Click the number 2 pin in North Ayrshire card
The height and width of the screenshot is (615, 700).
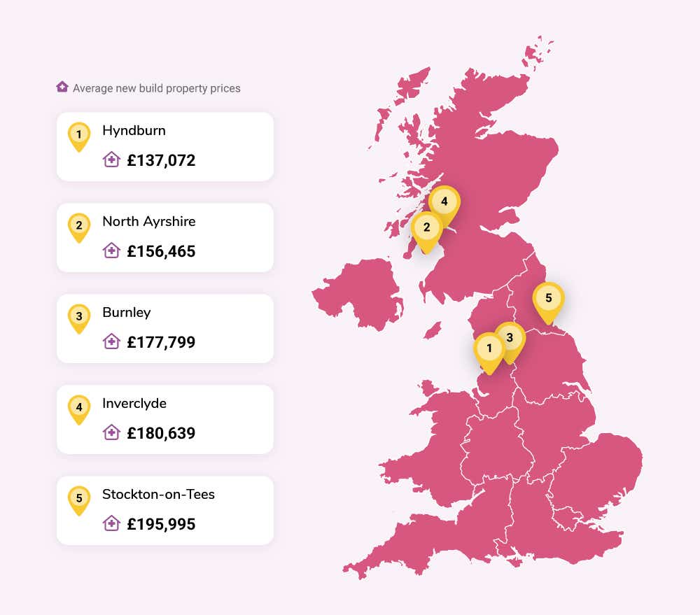(x=79, y=228)
